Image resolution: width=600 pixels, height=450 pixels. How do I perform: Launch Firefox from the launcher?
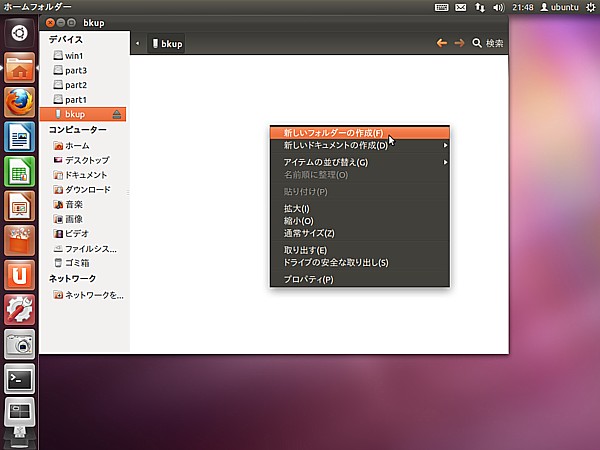tap(20, 102)
